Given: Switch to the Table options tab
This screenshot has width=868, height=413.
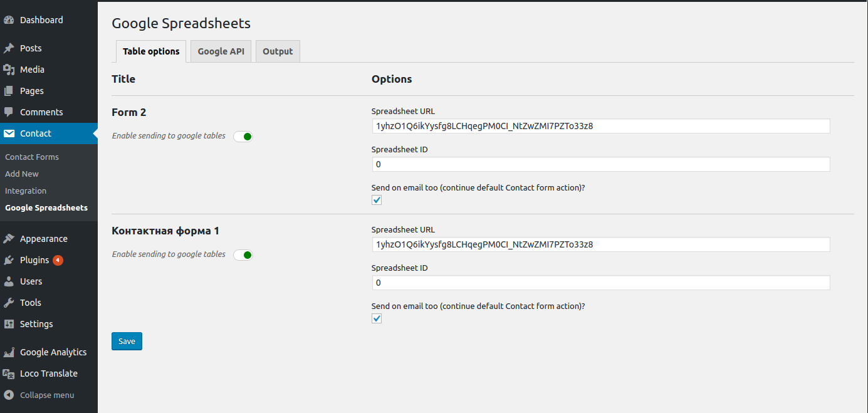Looking at the screenshot, I should (151, 51).
